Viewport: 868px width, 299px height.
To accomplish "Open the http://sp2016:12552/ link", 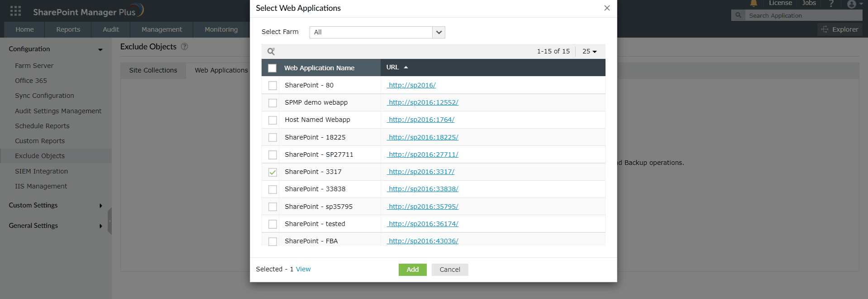I will [x=423, y=102].
